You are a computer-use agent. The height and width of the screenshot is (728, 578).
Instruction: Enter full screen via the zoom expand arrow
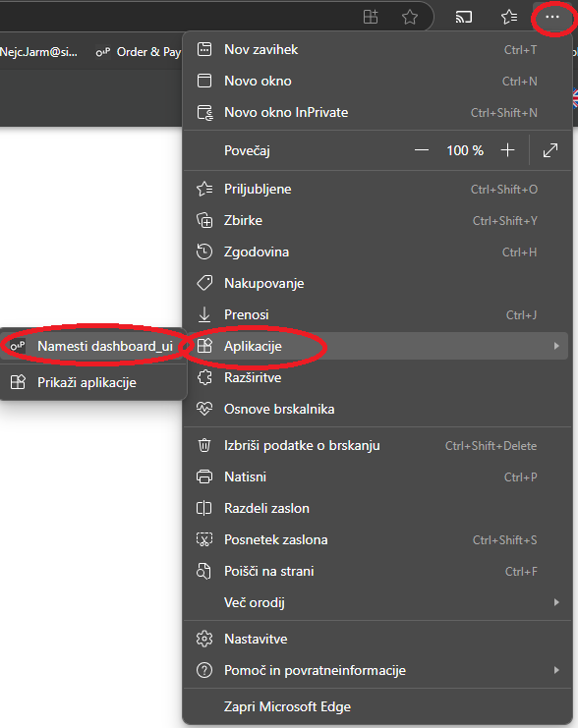click(550, 150)
